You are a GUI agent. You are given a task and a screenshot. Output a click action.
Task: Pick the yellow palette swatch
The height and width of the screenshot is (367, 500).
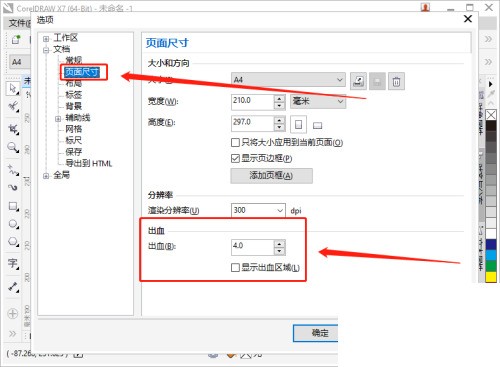tap(491, 277)
